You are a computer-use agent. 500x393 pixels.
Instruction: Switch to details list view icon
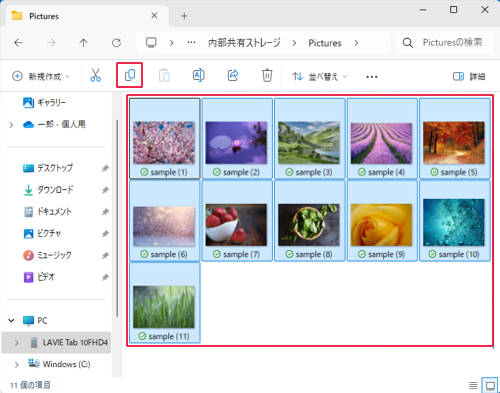(473, 386)
